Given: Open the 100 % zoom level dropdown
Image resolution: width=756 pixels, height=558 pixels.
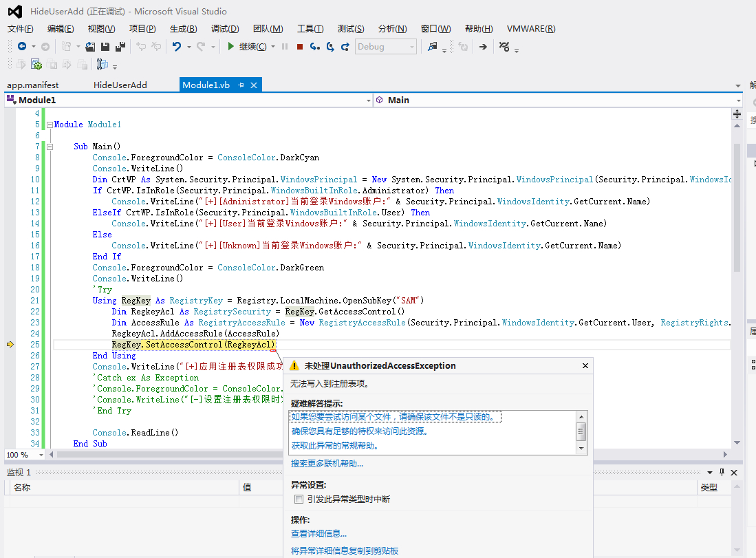Looking at the screenshot, I should tap(41, 455).
